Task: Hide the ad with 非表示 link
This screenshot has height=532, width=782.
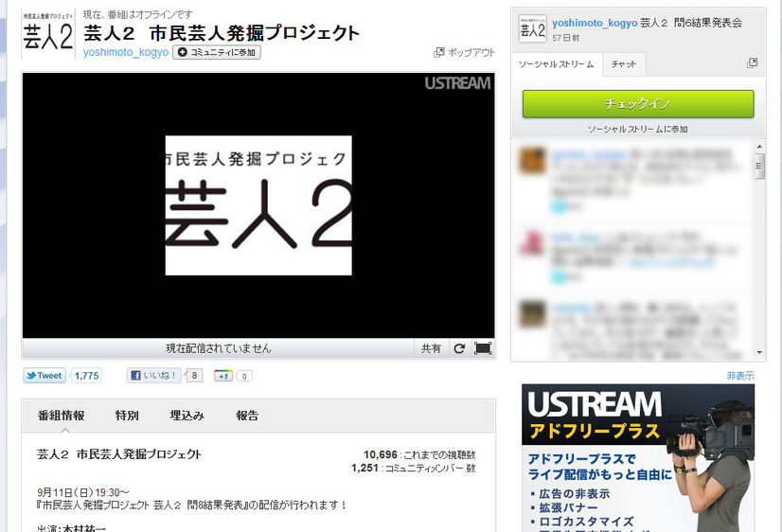Action: pyautogui.click(x=740, y=376)
